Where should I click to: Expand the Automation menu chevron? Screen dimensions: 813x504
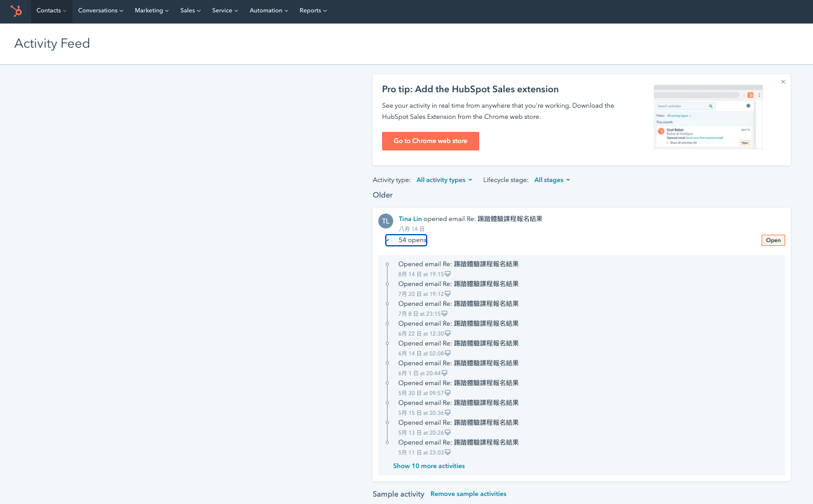coord(285,11)
